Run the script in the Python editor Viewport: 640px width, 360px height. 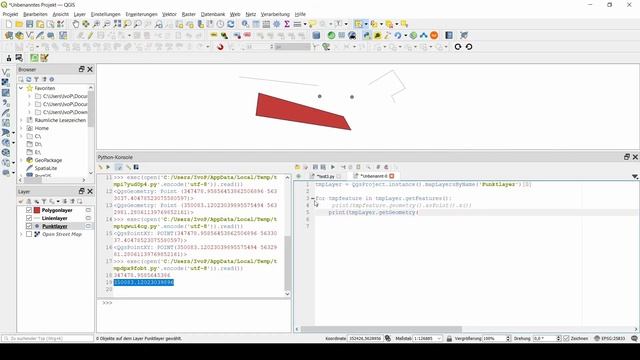click(333, 167)
